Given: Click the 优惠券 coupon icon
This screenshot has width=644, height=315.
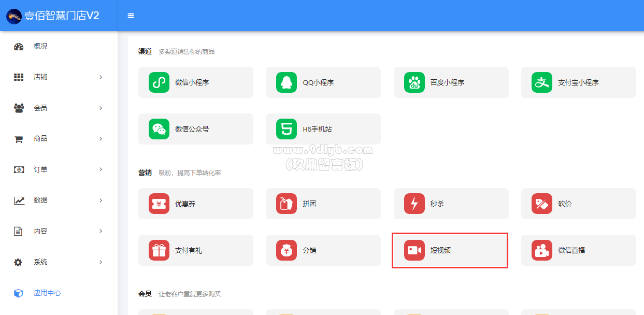Looking at the screenshot, I should click(159, 204).
